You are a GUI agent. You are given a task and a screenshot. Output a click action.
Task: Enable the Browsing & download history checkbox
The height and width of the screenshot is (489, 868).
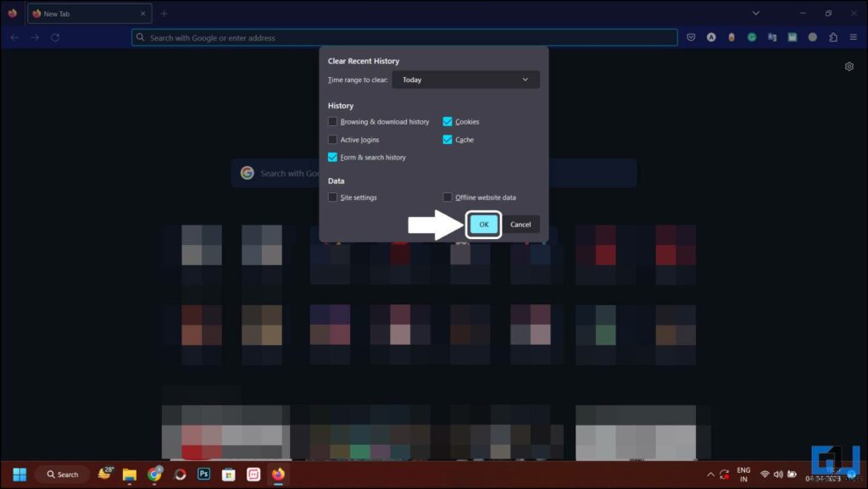click(332, 121)
